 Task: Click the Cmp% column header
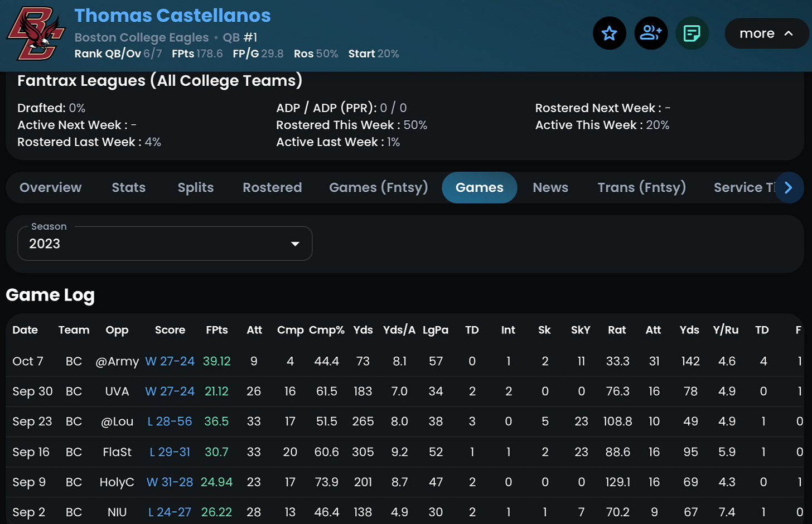[x=327, y=330]
